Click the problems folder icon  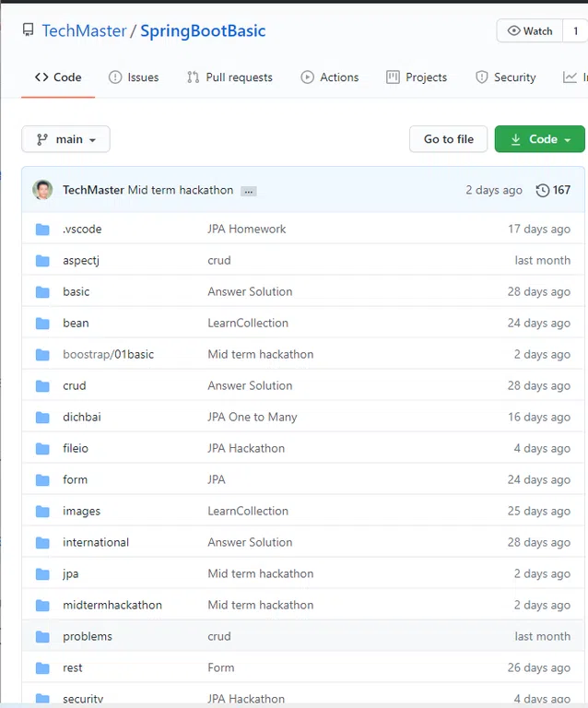tap(42, 637)
